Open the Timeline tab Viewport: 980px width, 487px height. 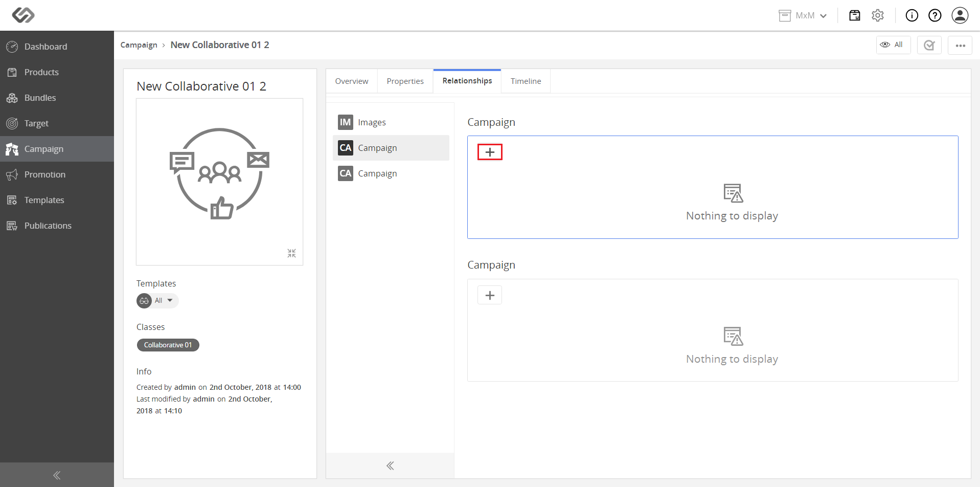pyautogui.click(x=526, y=81)
